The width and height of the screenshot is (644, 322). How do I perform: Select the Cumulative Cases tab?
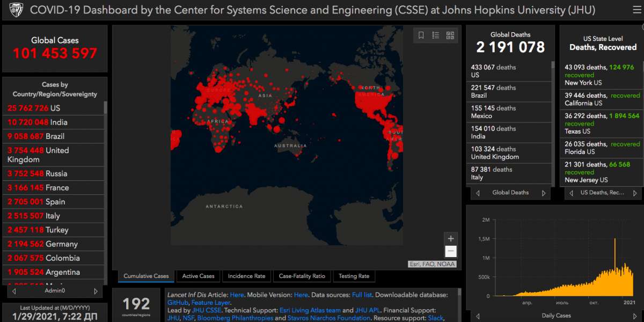point(146,276)
